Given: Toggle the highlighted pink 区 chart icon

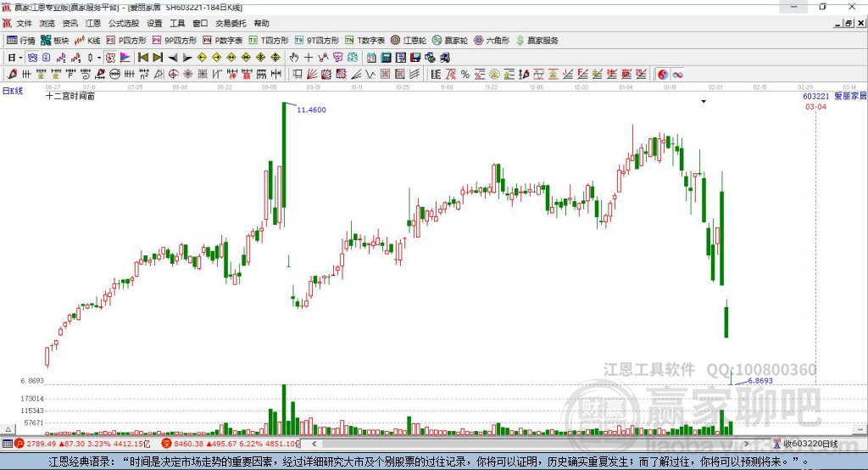Looking at the screenshot, I should 111,58.
